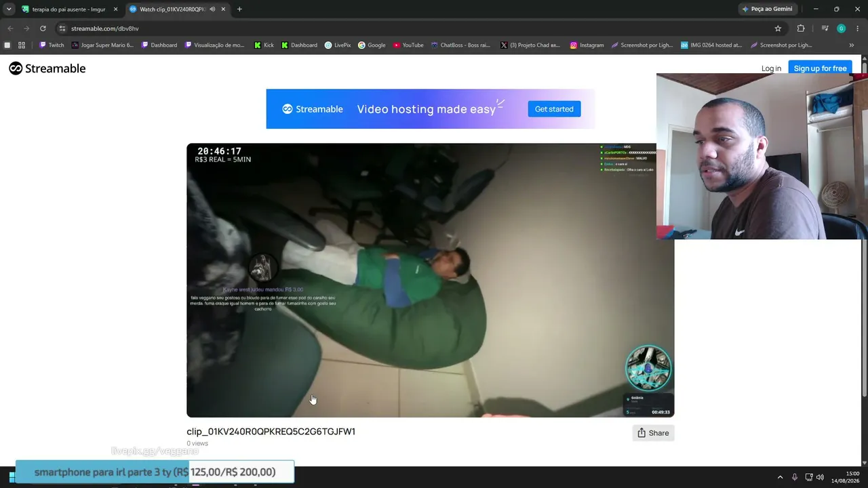Click the video player to play the clip

click(430, 280)
